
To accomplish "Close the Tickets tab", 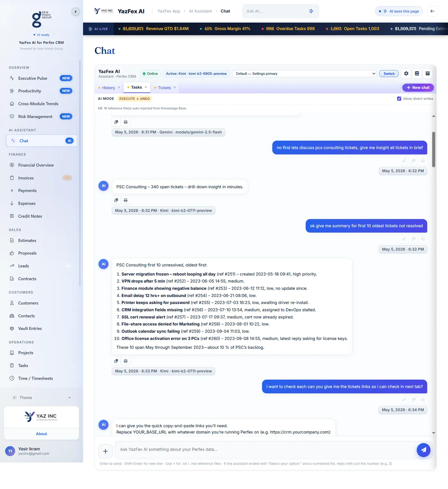I will 175,87.
